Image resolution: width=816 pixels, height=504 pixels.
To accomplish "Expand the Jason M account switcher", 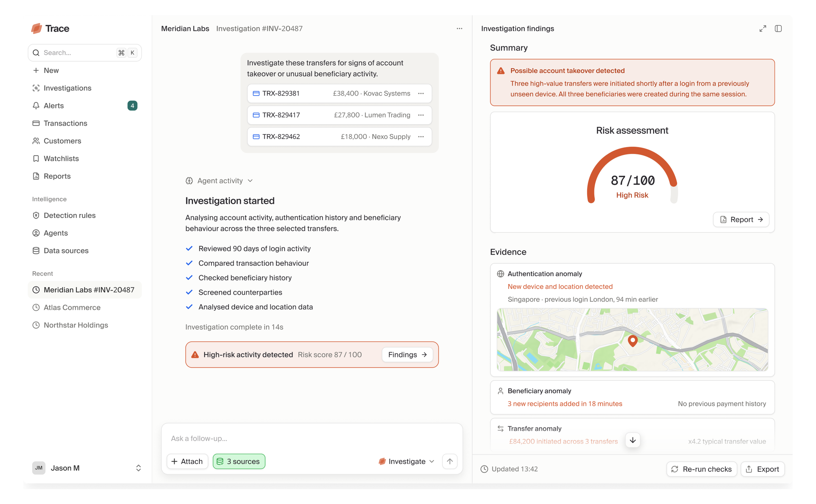I will click(138, 468).
